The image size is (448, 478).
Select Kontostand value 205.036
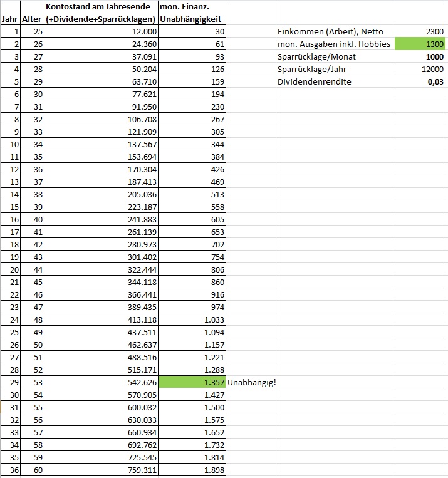(101, 194)
